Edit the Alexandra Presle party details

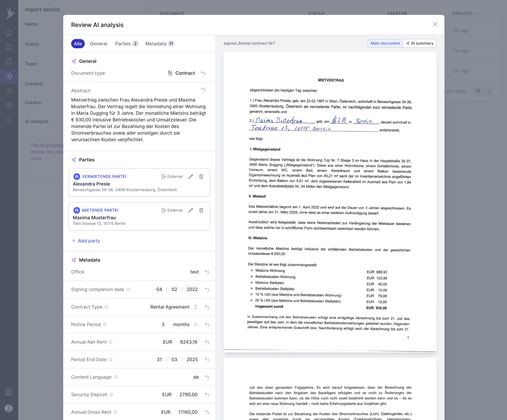coord(191,177)
